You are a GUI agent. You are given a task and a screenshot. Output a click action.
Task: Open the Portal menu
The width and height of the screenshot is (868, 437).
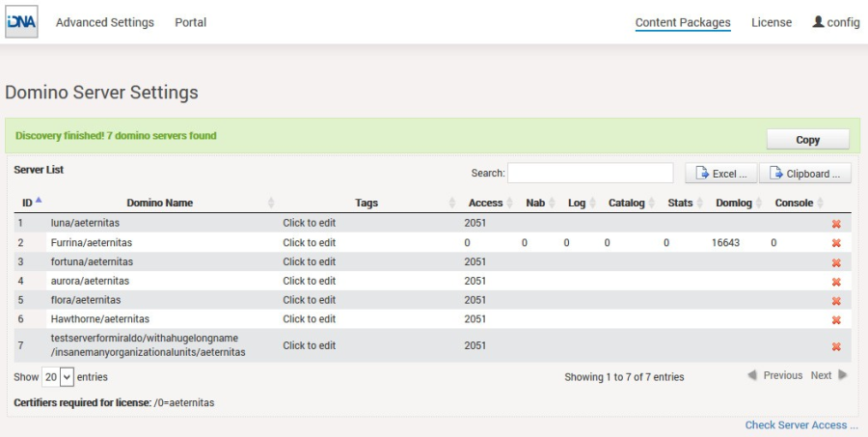pos(190,22)
